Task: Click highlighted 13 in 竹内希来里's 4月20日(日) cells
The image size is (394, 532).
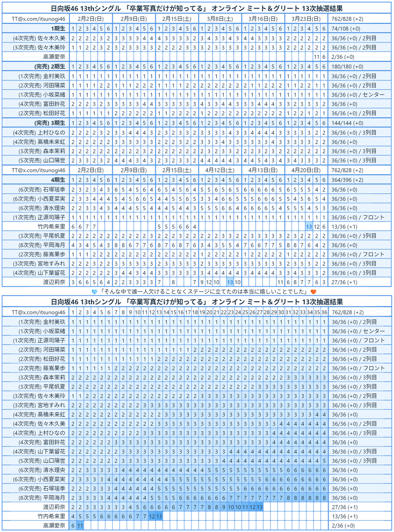Action: click(x=310, y=227)
